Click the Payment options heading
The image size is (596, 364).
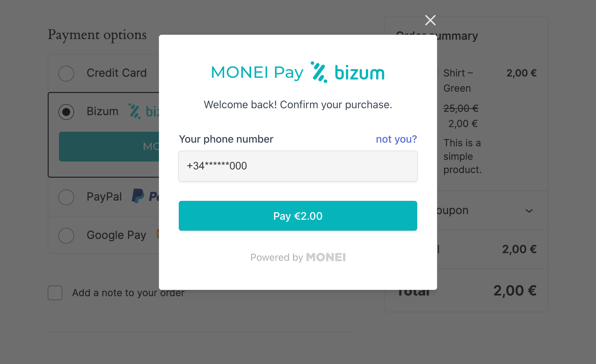click(97, 34)
